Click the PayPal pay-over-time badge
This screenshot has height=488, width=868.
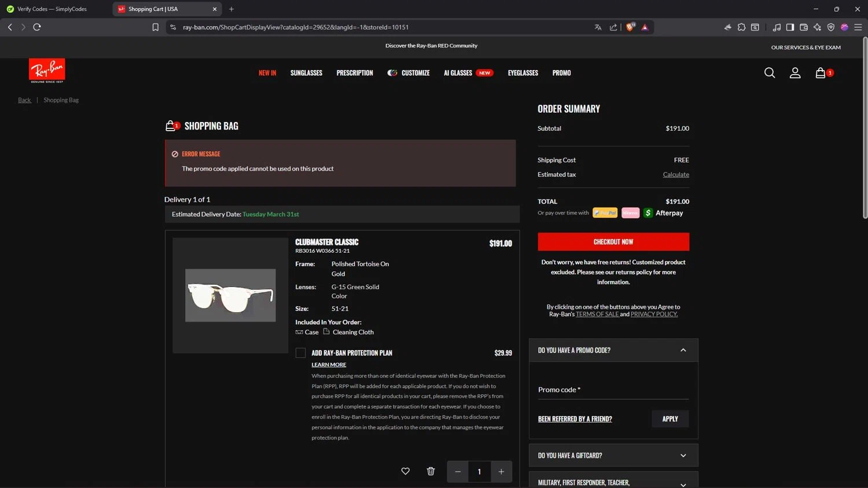(x=605, y=213)
